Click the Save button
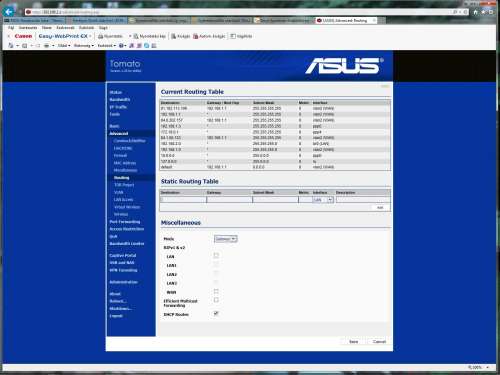 tap(353, 342)
